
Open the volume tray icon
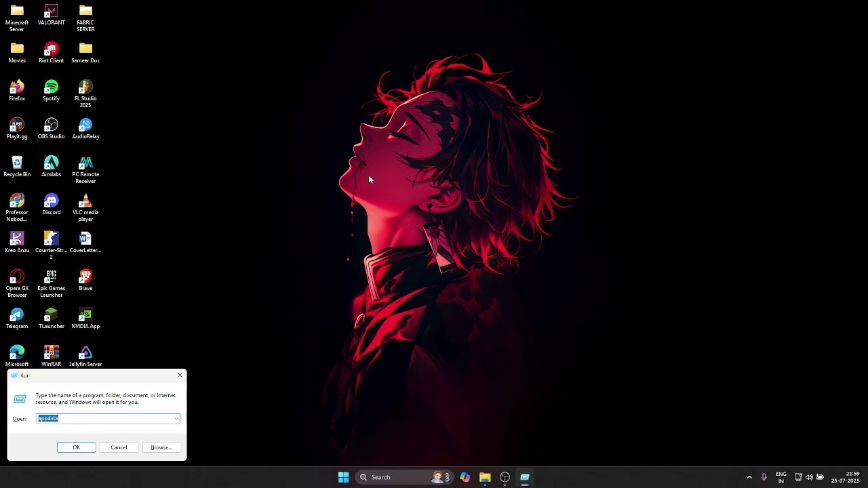click(x=809, y=477)
